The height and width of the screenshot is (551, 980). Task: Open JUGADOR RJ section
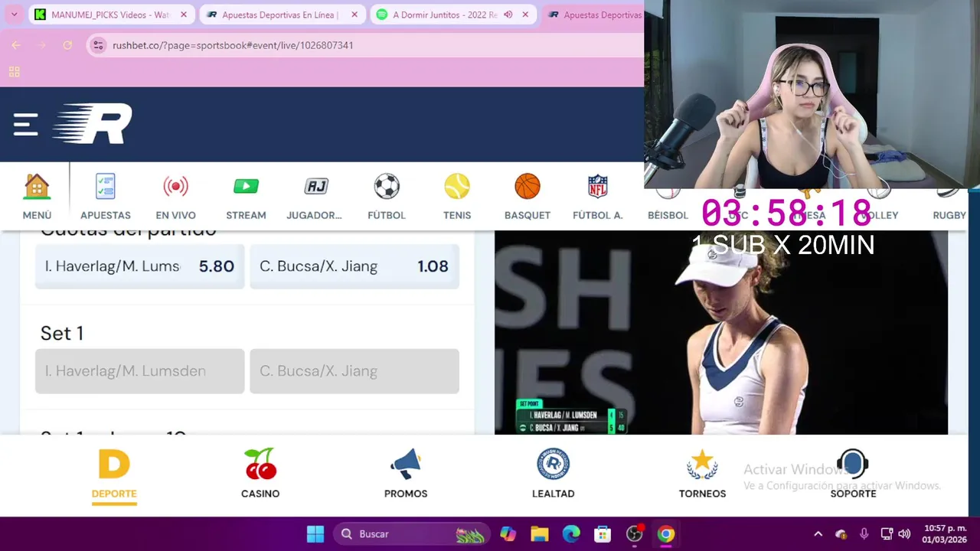pos(315,197)
